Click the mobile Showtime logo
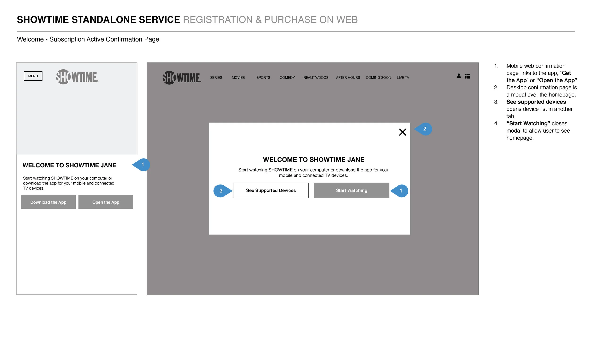The width and height of the screenshot is (590, 364). [x=77, y=77]
